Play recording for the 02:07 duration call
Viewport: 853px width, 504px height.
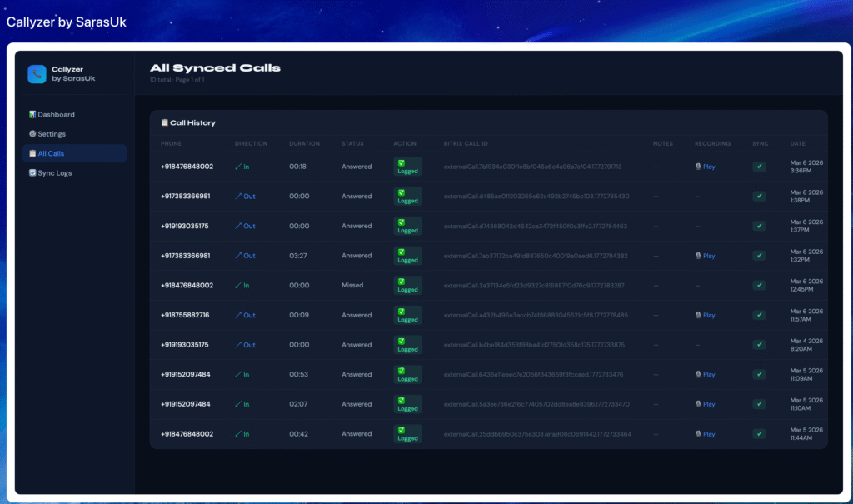click(706, 404)
